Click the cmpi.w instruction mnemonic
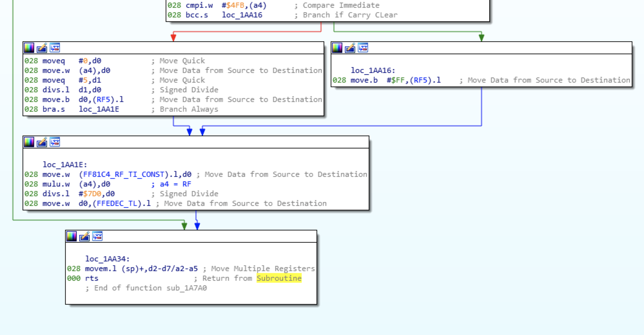The image size is (644, 335). [199, 5]
